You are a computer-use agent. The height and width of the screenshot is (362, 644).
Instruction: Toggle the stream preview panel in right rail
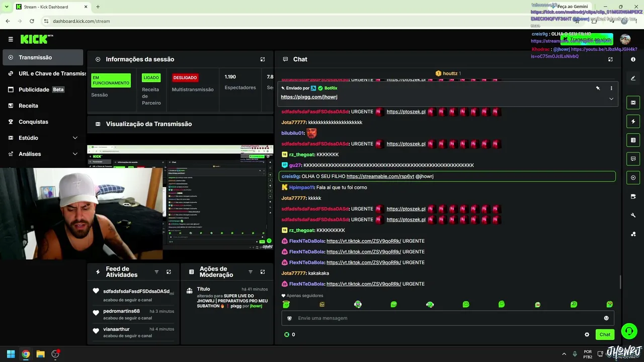[x=633, y=103]
